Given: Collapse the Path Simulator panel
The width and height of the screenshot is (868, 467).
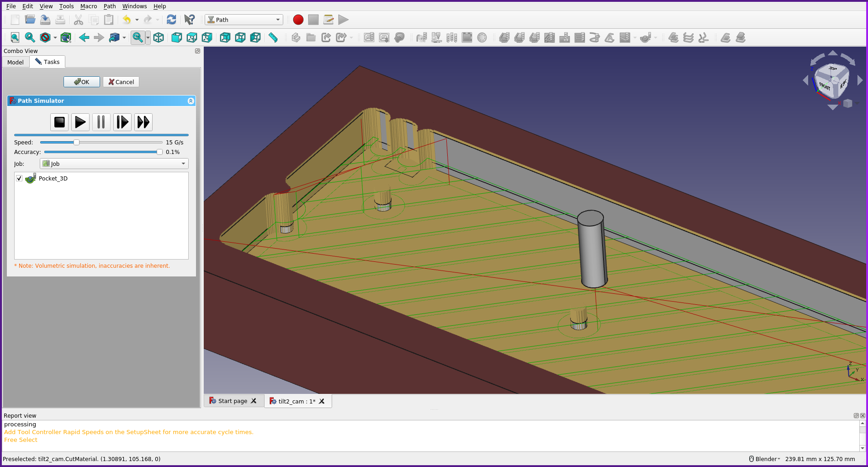Looking at the screenshot, I should pyautogui.click(x=191, y=101).
